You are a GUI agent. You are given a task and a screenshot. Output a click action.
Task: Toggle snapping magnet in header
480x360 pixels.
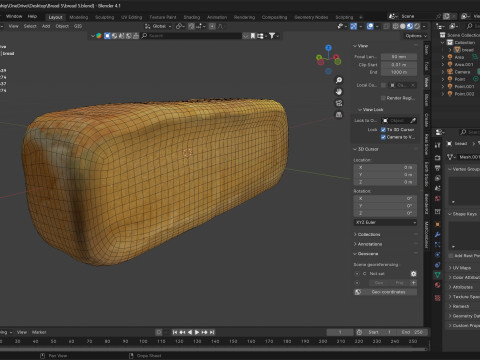191,26
